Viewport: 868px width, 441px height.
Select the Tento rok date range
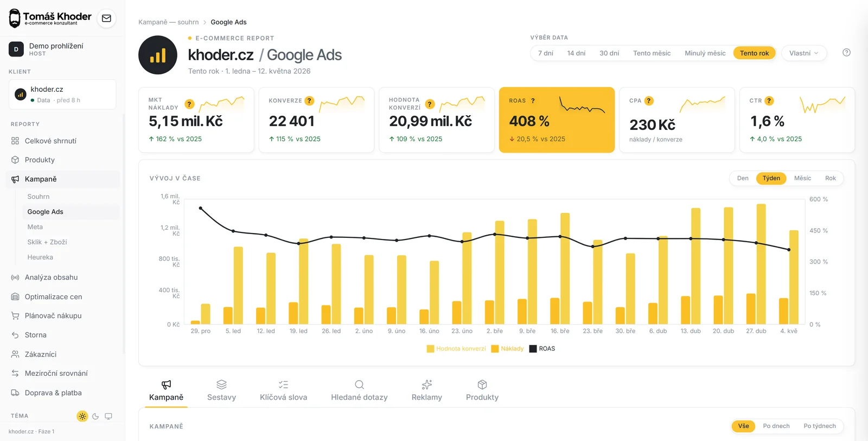pyautogui.click(x=754, y=53)
